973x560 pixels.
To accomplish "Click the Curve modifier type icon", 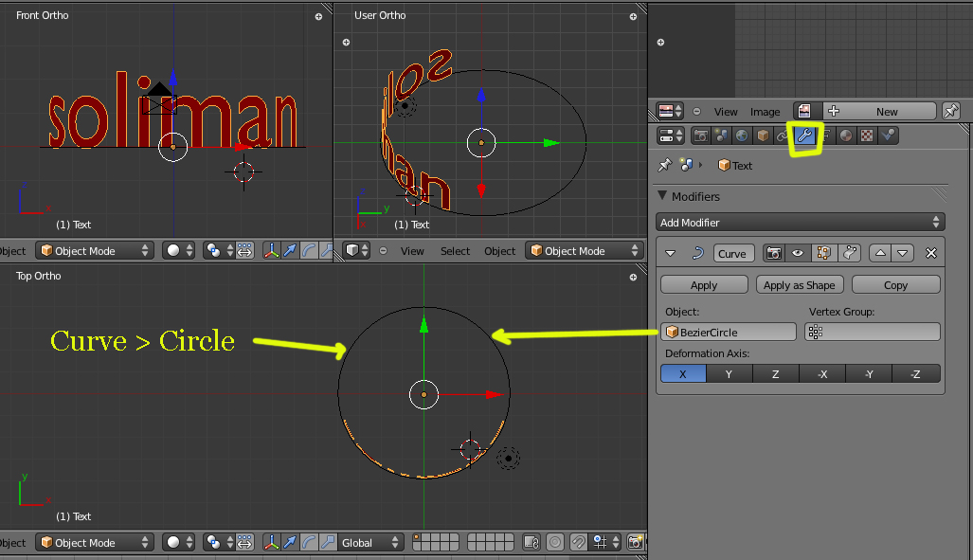I will (x=697, y=253).
